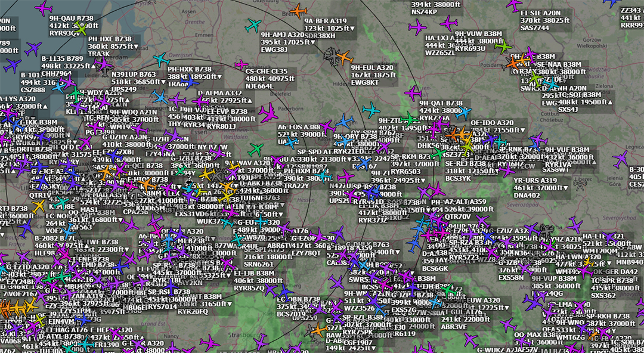Click the lime green aircraft beside 9H-VUW B38M
This screenshot has height=353, width=644.
(504, 46)
